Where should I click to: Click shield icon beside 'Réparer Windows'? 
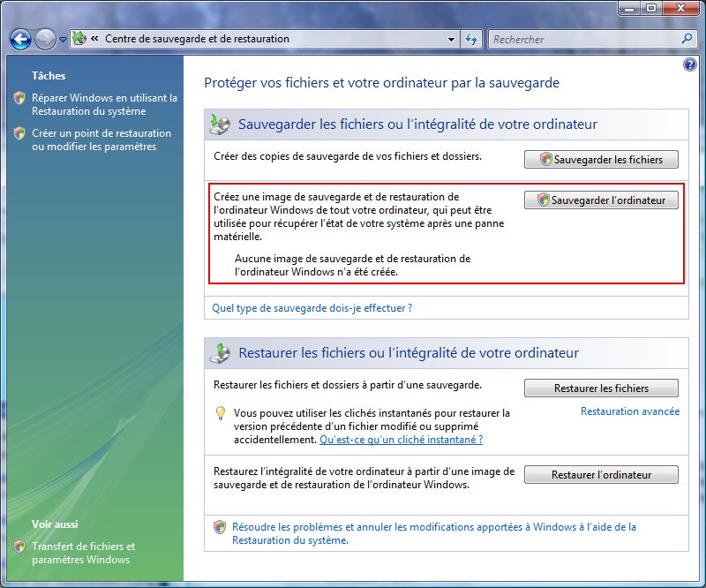[x=19, y=98]
